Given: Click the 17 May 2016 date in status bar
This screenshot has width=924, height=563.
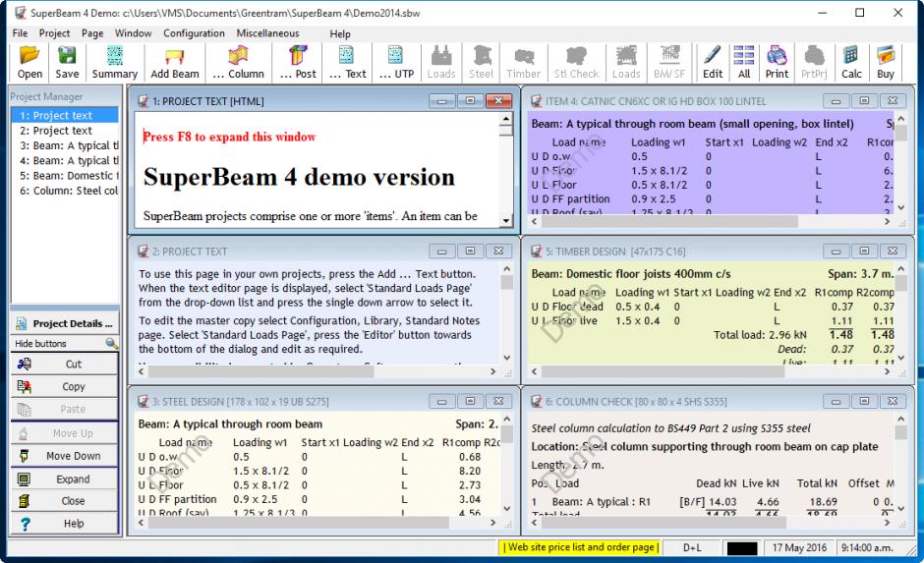Looking at the screenshot, I should [799, 547].
